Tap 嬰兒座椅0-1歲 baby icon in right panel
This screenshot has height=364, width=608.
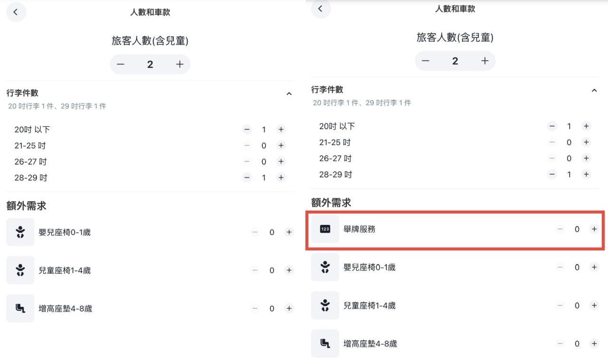(325, 267)
